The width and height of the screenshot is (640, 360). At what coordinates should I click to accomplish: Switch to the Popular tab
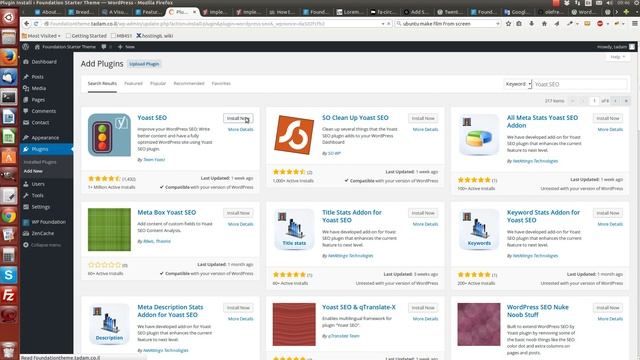158,83
